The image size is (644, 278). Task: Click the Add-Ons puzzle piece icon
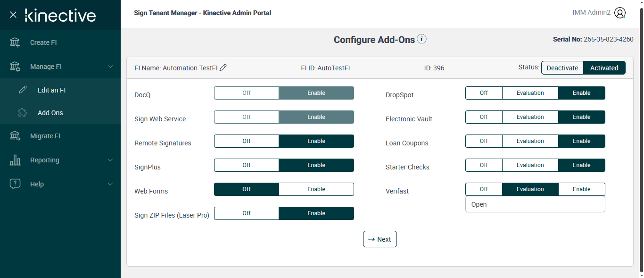(x=23, y=113)
